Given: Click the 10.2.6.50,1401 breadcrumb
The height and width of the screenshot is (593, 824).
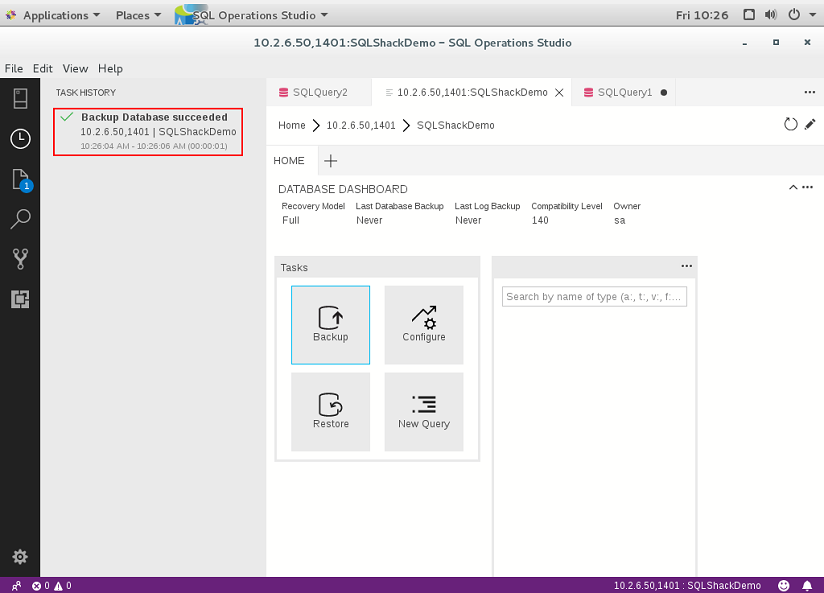Looking at the screenshot, I should [361, 125].
